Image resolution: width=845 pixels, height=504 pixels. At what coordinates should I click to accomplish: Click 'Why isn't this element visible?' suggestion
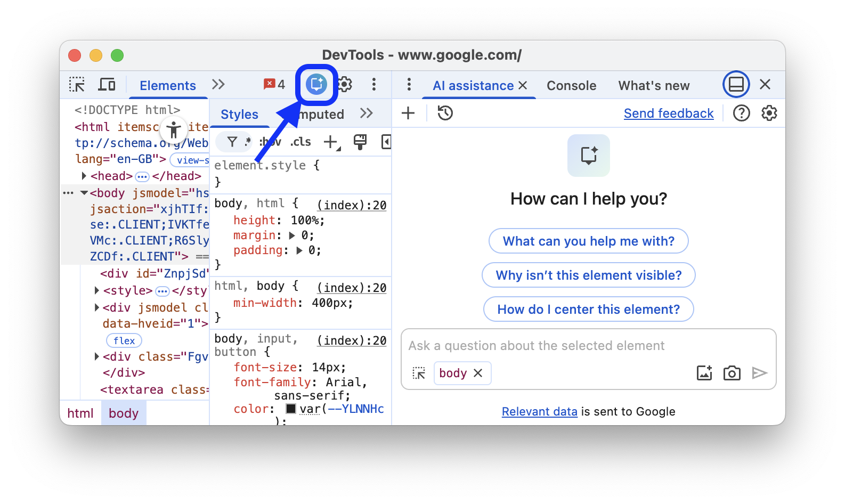(588, 275)
